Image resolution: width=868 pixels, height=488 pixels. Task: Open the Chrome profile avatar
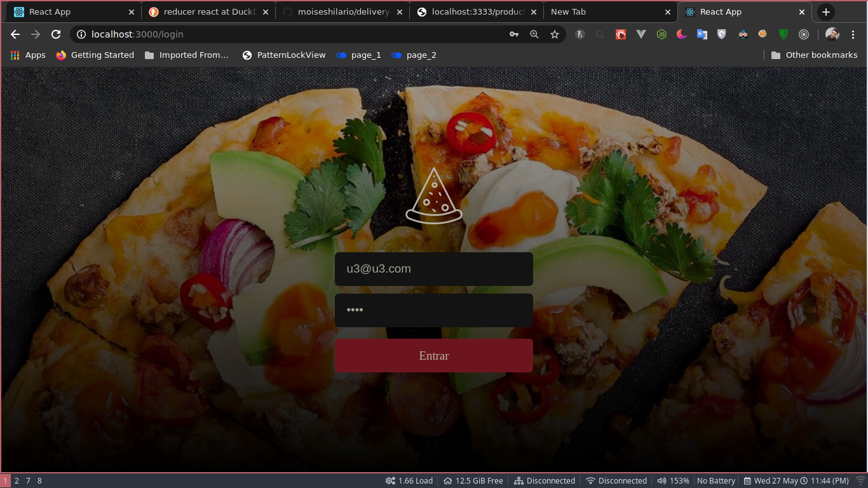[832, 34]
